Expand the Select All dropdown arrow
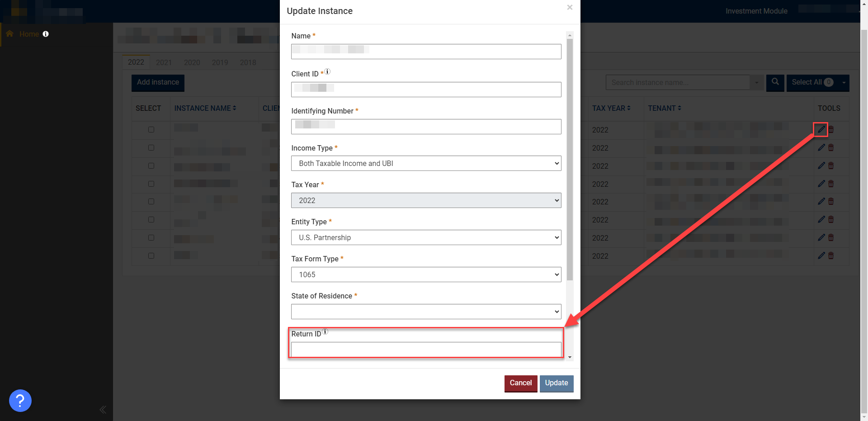The height and width of the screenshot is (421, 868). click(844, 83)
